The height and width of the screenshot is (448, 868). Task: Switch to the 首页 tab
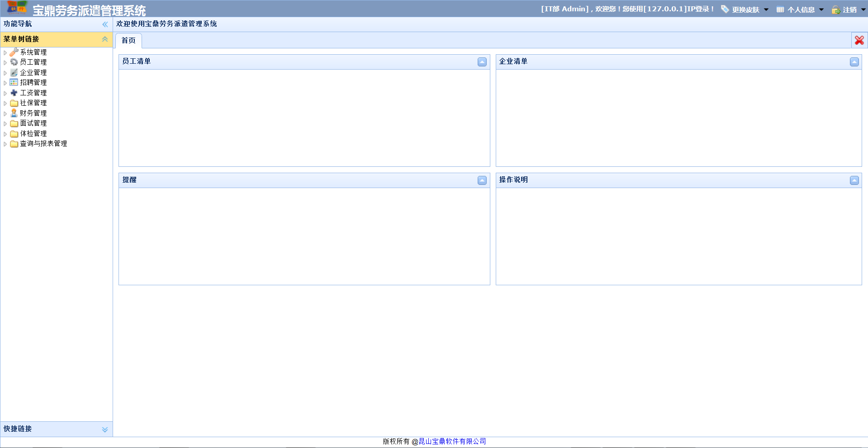point(128,41)
